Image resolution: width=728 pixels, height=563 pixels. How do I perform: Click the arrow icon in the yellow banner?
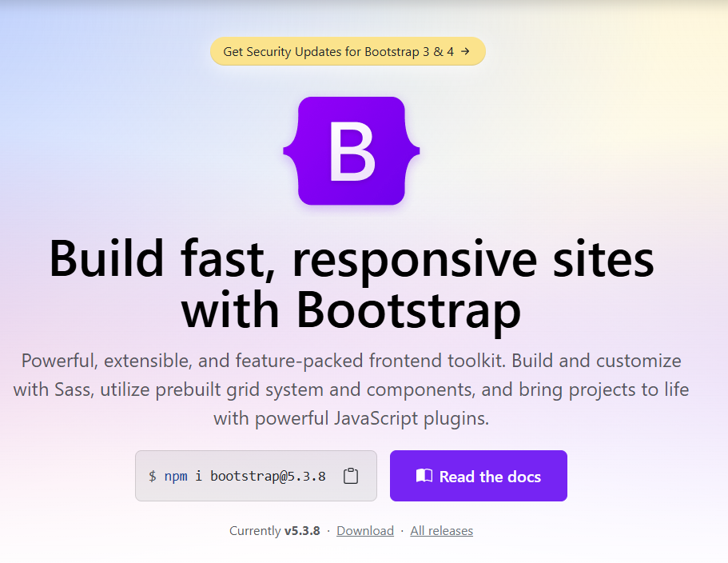click(465, 51)
